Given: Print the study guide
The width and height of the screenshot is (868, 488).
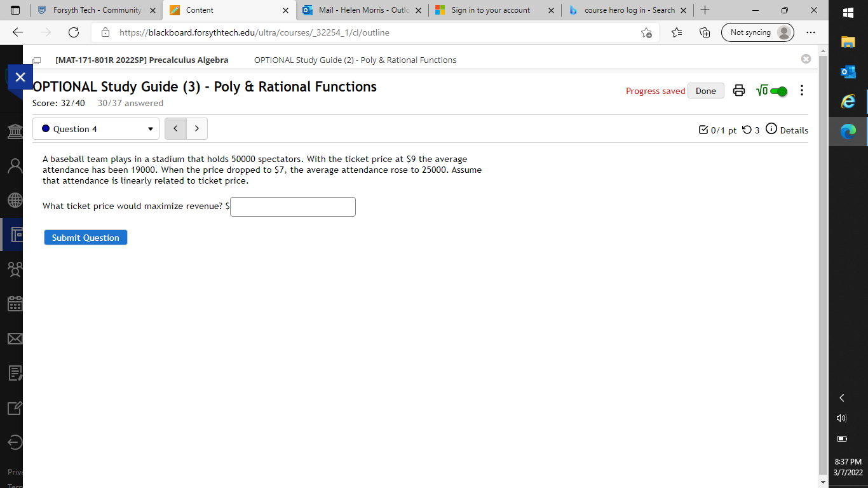Looking at the screenshot, I should tap(738, 91).
